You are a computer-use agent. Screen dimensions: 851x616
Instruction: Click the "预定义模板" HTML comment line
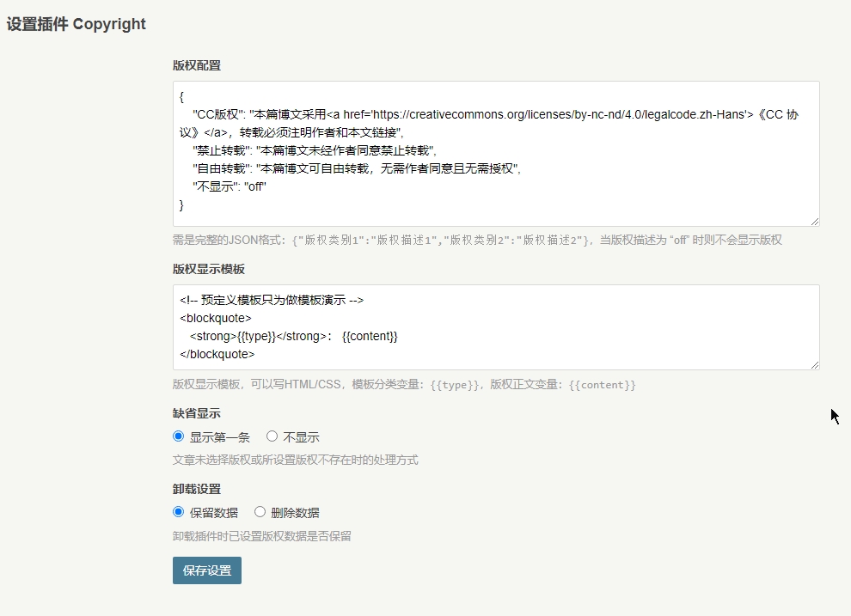click(x=272, y=300)
